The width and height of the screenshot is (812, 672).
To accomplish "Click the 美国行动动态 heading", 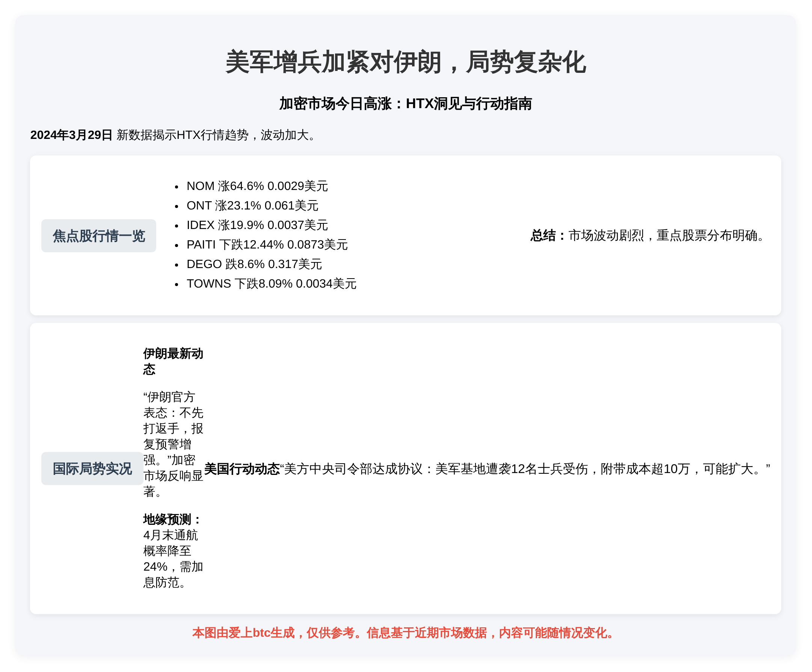I will pos(242,469).
